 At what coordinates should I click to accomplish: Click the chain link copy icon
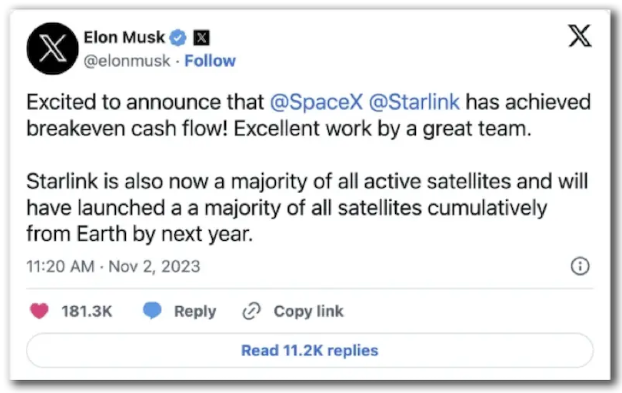[x=251, y=311]
